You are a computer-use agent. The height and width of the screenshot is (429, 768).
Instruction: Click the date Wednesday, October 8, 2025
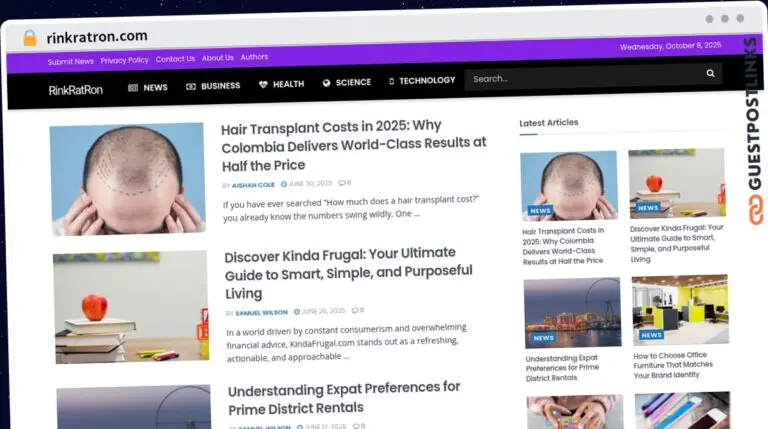671,46
